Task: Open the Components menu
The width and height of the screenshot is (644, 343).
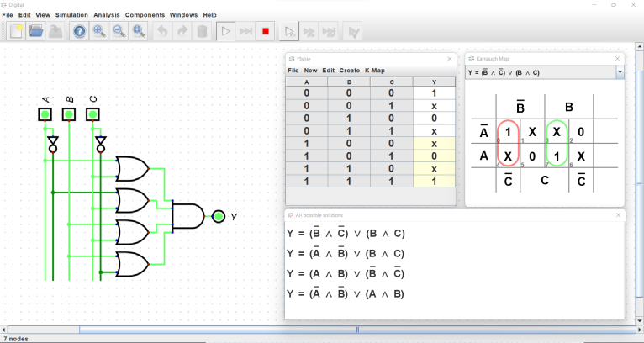Action: [x=145, y=15]
